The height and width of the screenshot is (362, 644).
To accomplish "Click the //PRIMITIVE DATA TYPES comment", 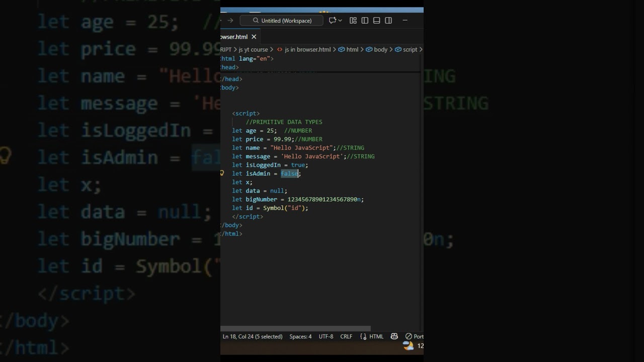I will point(284,122).
